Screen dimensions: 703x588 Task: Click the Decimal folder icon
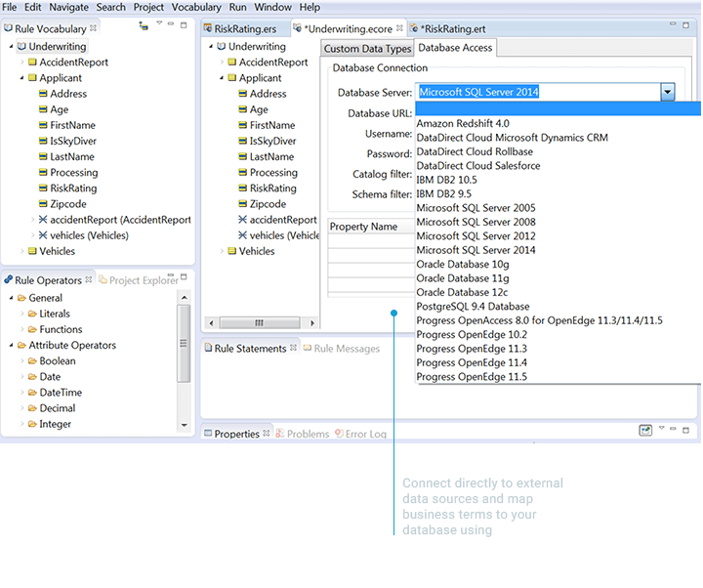pos(32,408)
